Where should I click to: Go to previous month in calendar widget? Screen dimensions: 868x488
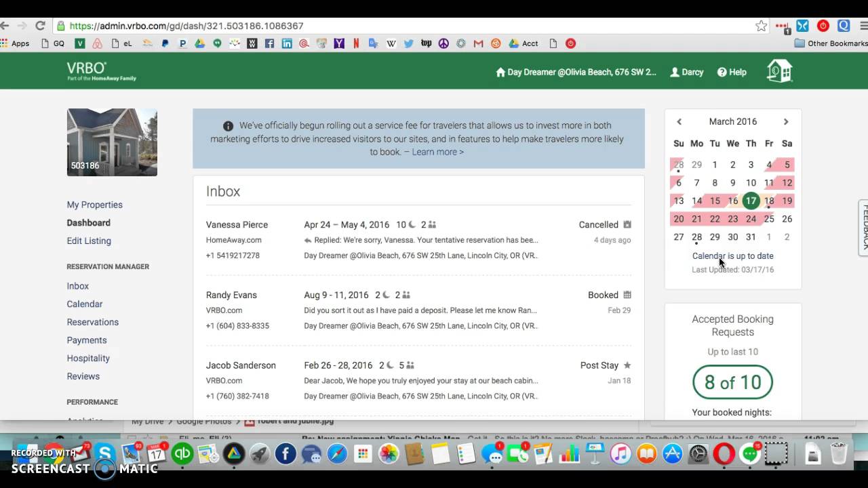tap(679, 122)
